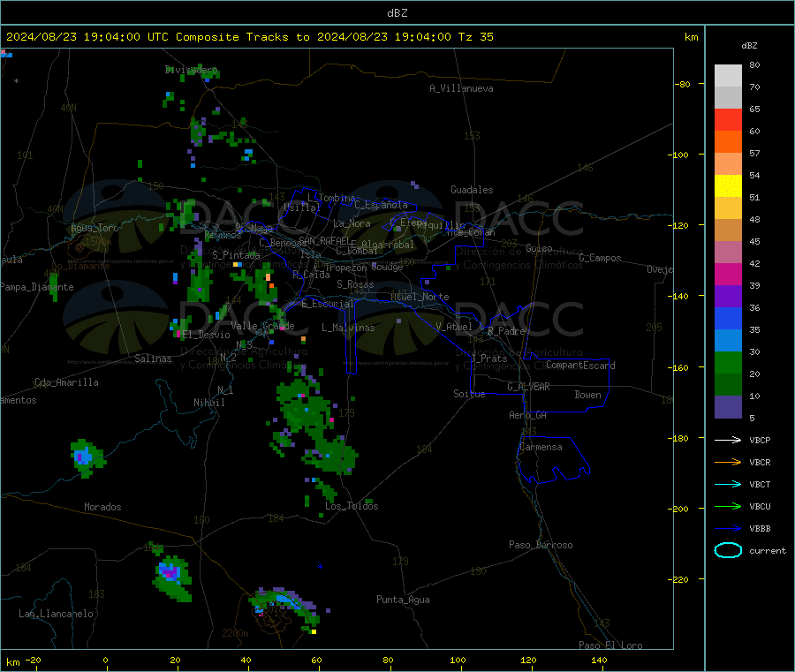Click the Paso_Barroso map label

click(541, 545)
